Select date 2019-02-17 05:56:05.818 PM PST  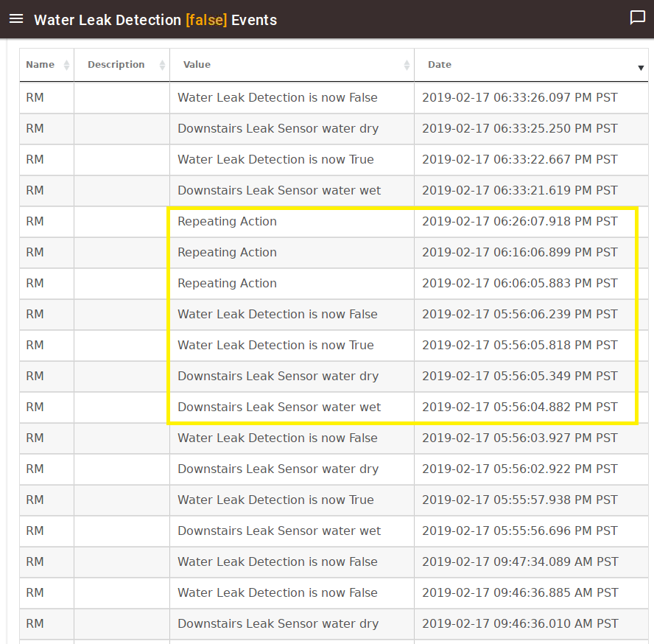click(x=520, y=345)
